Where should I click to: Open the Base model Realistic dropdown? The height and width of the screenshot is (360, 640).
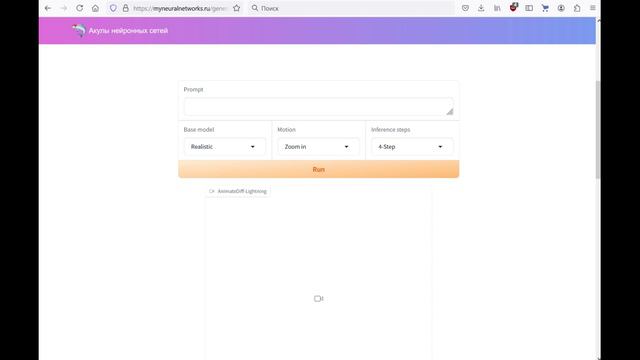[x=224, y=147]
